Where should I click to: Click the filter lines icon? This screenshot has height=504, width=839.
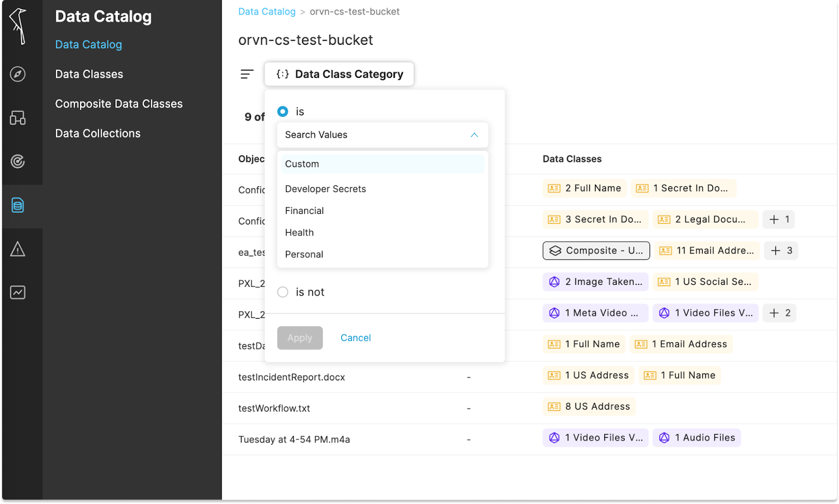[x=247, y=74]
